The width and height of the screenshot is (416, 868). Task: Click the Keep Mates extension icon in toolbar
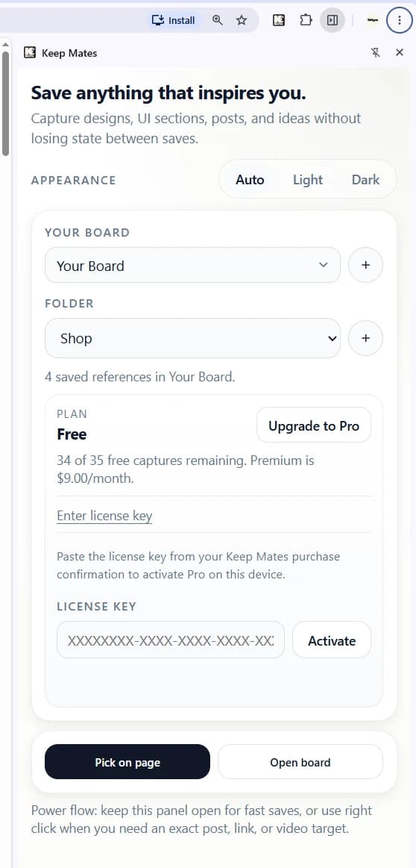click(279, 20)
